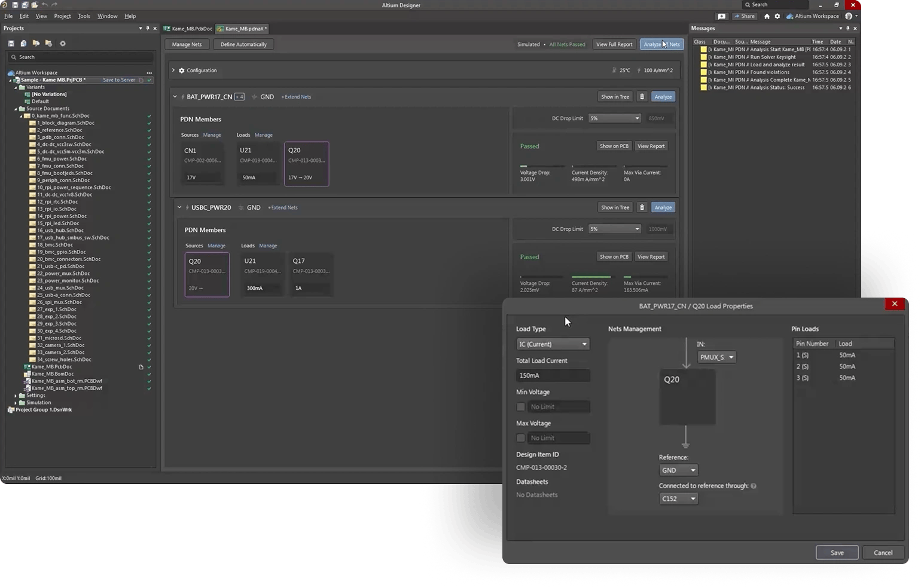
Task: Click Save in Load Properties dialog
Action: click(x=837, y=553)
